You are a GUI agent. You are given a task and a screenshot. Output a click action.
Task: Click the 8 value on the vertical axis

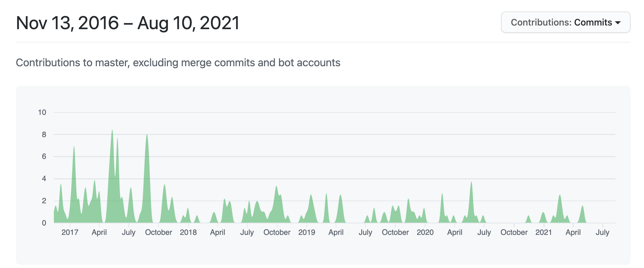44,135
